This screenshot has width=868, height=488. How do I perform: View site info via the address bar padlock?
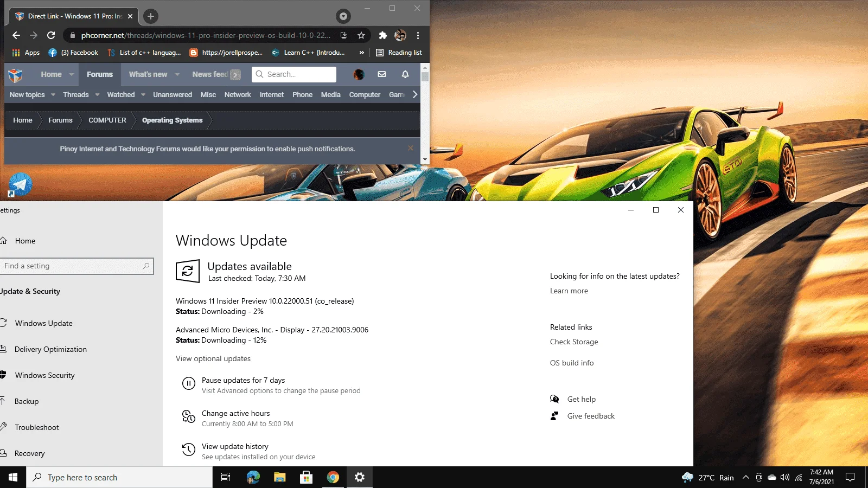pyautogui.click(x=72, y=35)
